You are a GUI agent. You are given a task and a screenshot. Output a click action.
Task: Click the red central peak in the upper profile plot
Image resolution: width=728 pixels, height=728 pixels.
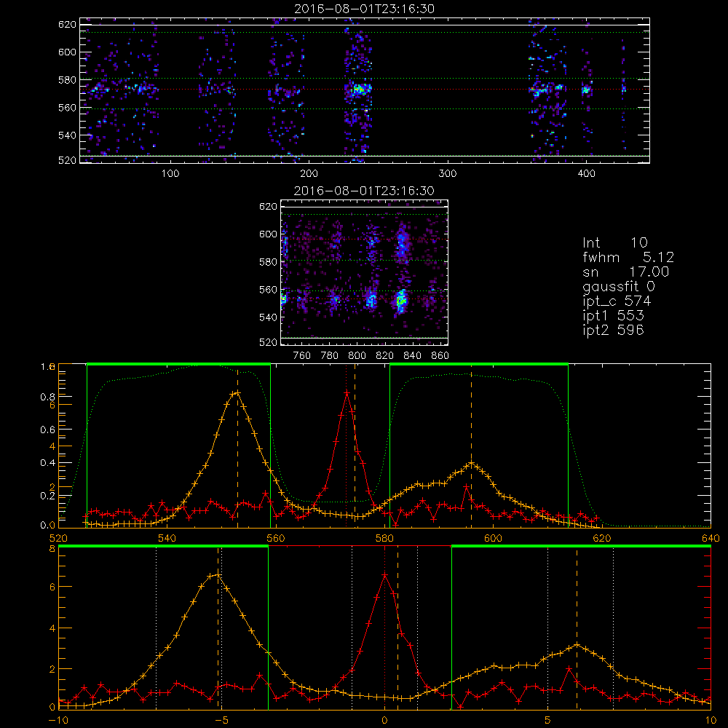pyautogui.click(x=347, y=392)
